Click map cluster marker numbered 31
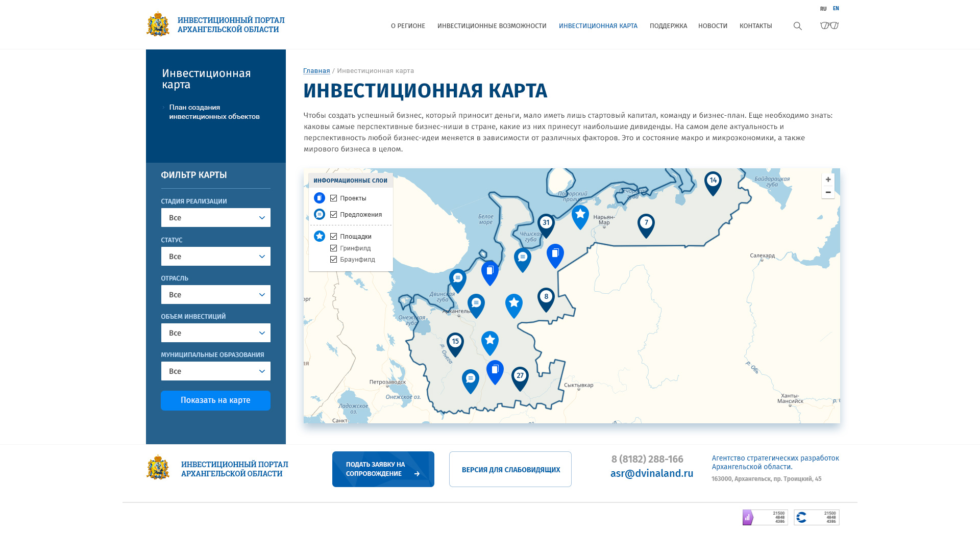The width and height of the screenshot is (980, 535). (546, 224)
